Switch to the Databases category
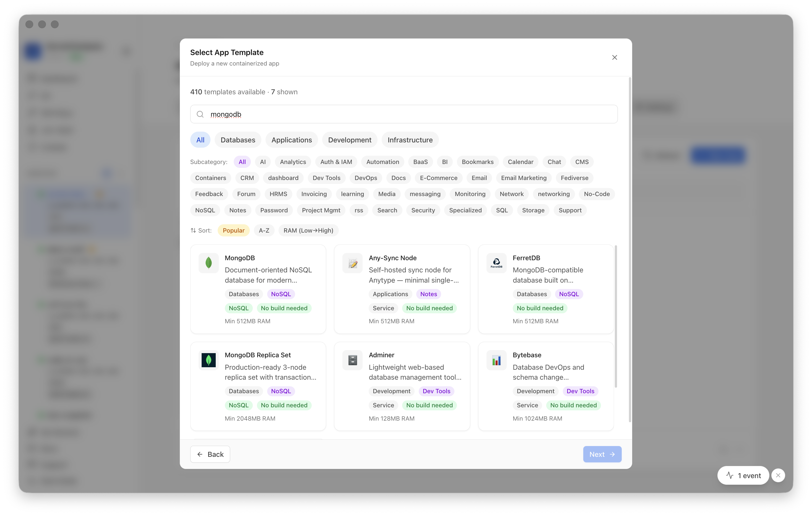812x516 pixels. click(x=238, y=140)
